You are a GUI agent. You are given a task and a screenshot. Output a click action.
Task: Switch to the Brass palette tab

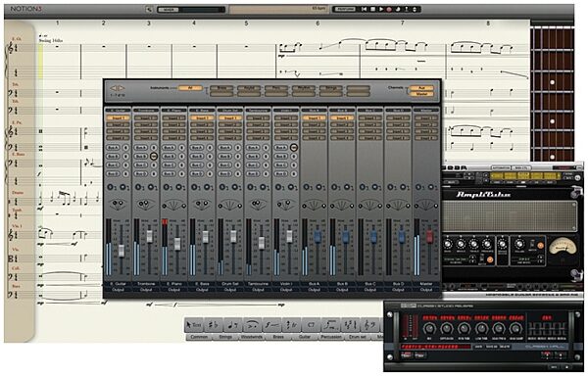click(278, 337)
